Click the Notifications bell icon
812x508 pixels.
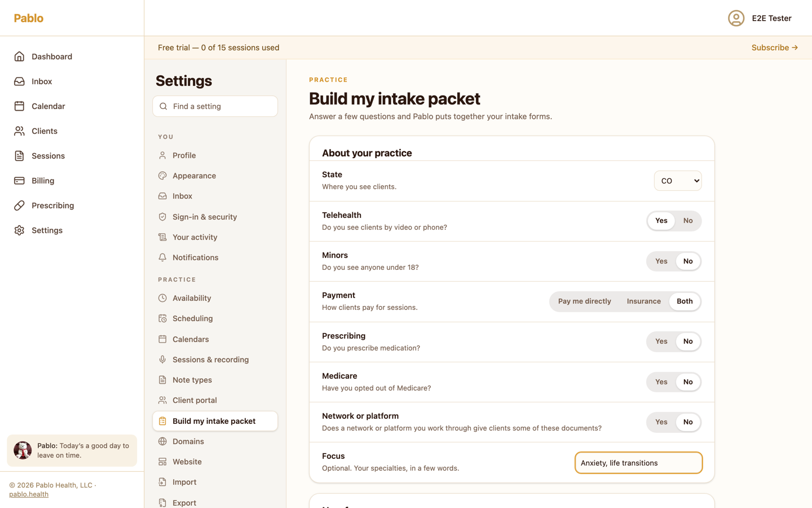tap(162, 257)
